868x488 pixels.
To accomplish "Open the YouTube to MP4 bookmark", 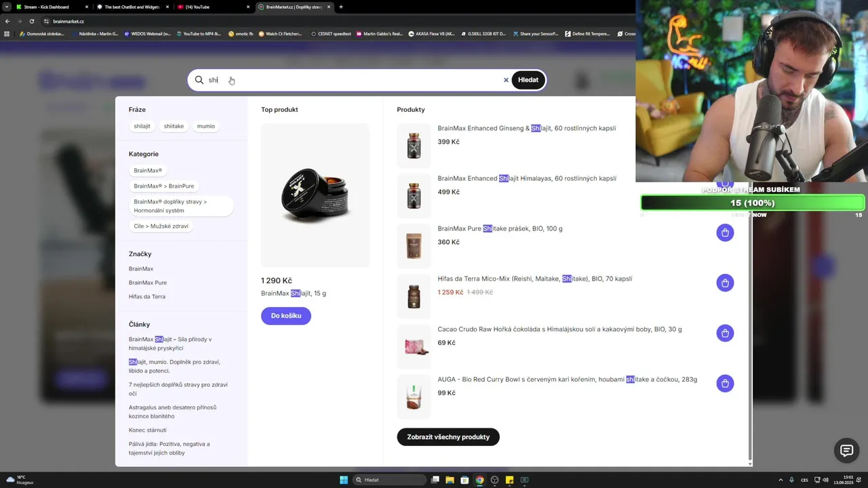I will click(x=198, y=33).
